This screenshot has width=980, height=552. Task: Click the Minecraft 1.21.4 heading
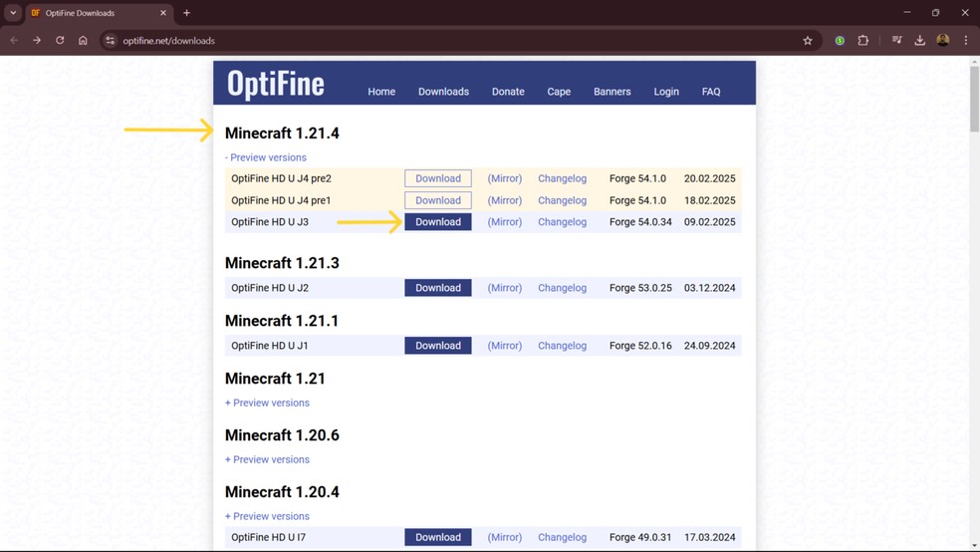282,134
